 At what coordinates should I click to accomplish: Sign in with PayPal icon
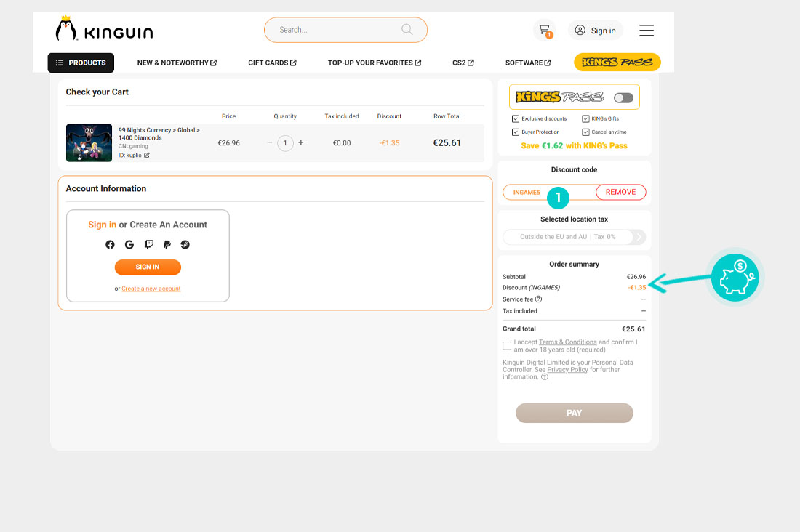[167, 245]
